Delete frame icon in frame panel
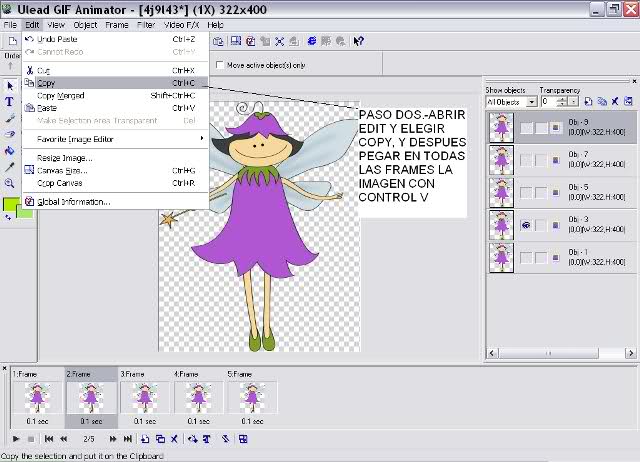 [x=174, y=439]
